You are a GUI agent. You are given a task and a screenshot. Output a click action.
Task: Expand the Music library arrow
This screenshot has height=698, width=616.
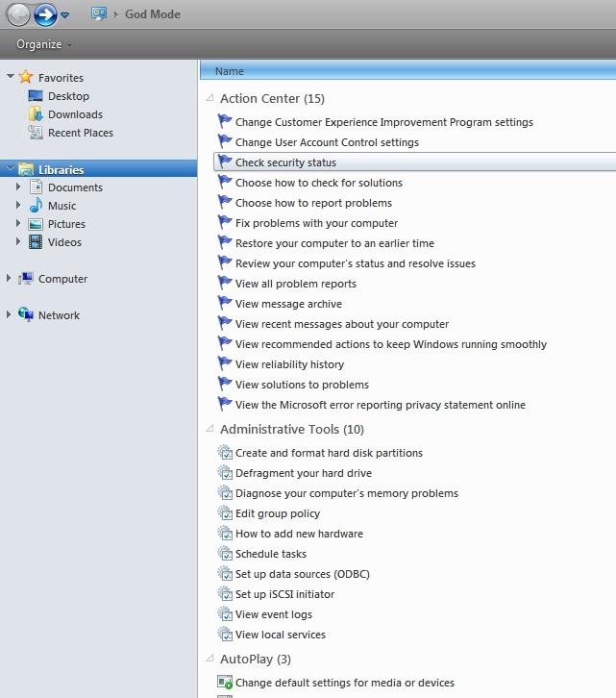(x=18, y=205)
